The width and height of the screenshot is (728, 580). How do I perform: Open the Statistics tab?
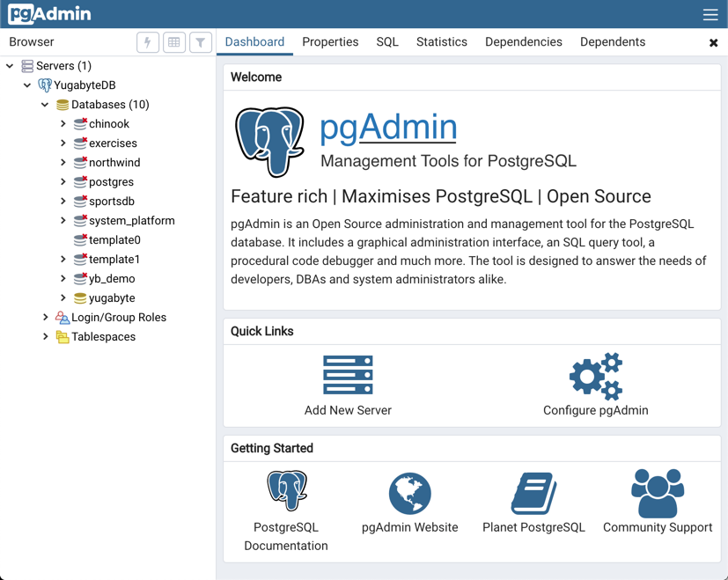pyautogui.click(x=441, y=41)
